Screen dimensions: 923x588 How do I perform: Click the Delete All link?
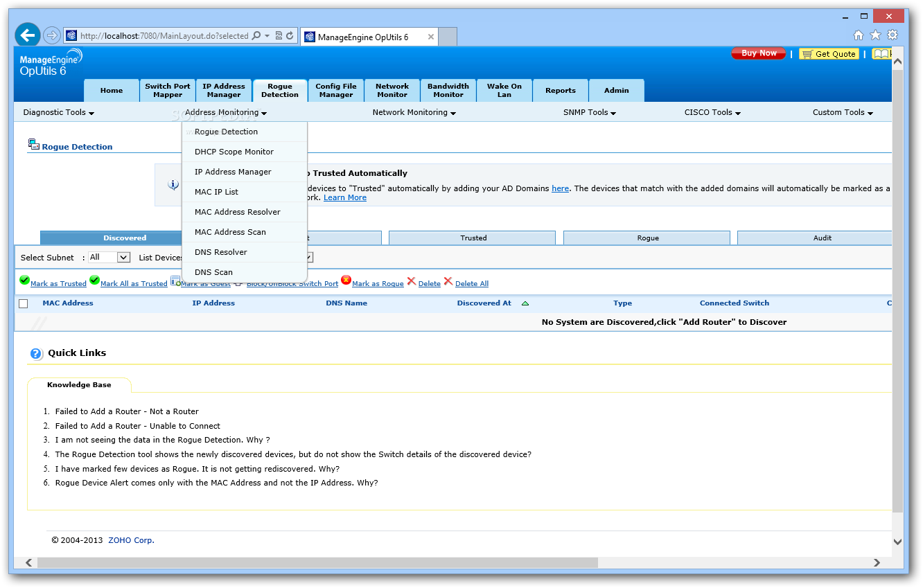tap(472, 284)
